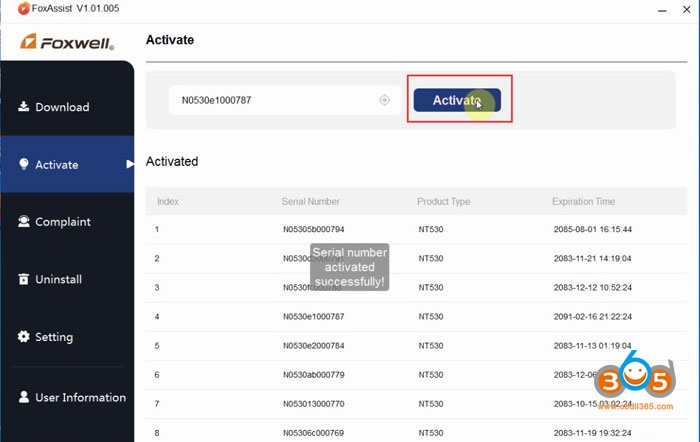
Task: Open the Complaint section
Action: [x=67, y=222]
